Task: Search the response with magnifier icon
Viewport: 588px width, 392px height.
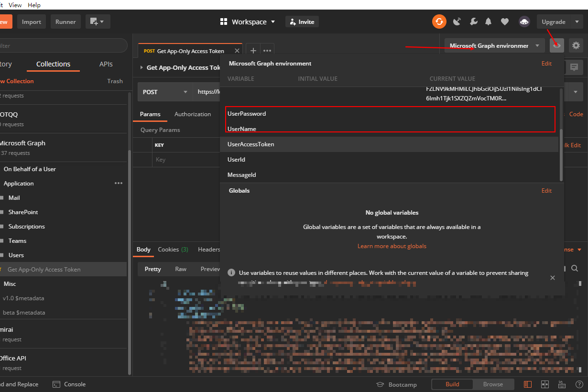Action: point(575,269)
